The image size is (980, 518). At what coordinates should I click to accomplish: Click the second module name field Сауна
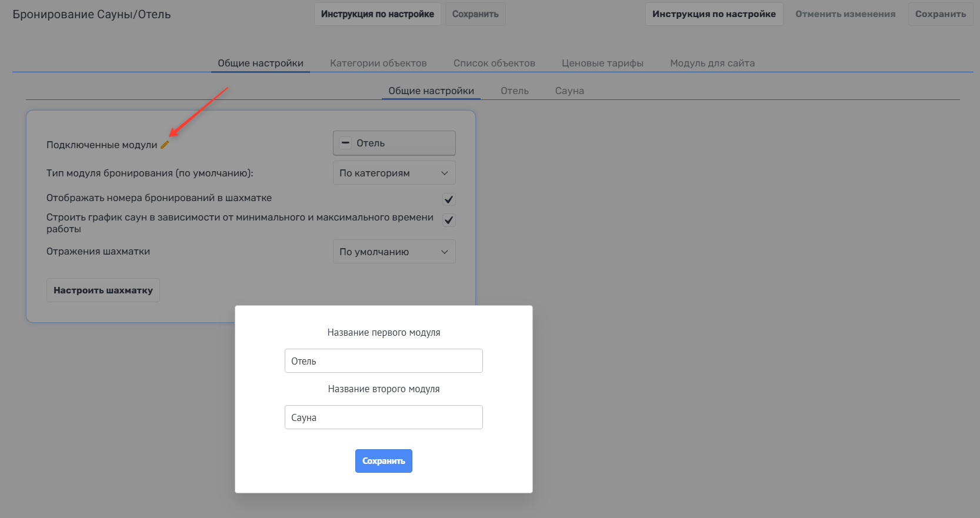tap(384, 417)
